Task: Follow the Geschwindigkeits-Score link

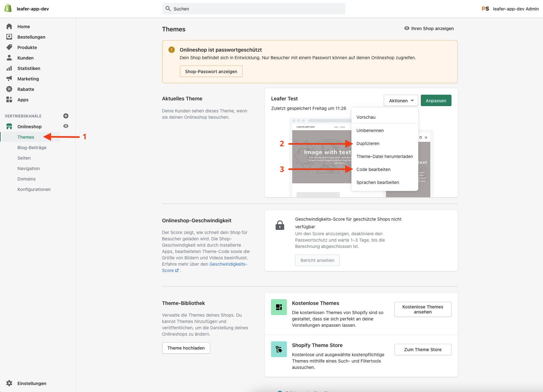Action: pyautogui.click(x=228, y=264)
